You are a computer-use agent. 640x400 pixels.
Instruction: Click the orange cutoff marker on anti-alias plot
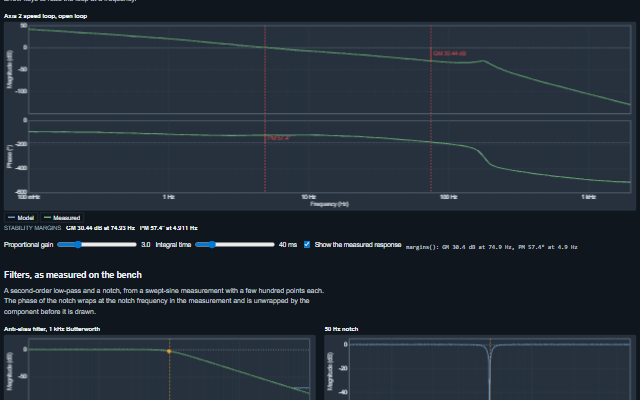coord(169,351)
